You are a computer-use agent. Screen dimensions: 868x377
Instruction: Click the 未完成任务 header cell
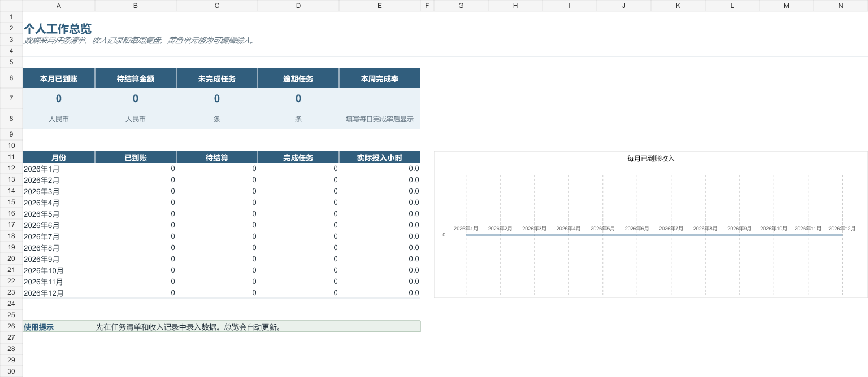click(x=217, y=78)
